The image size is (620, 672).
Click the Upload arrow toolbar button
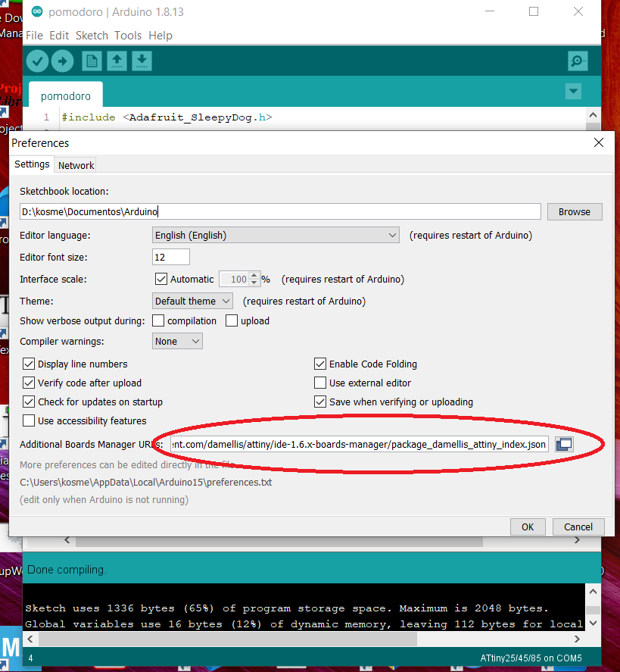[x=63, y=61]
